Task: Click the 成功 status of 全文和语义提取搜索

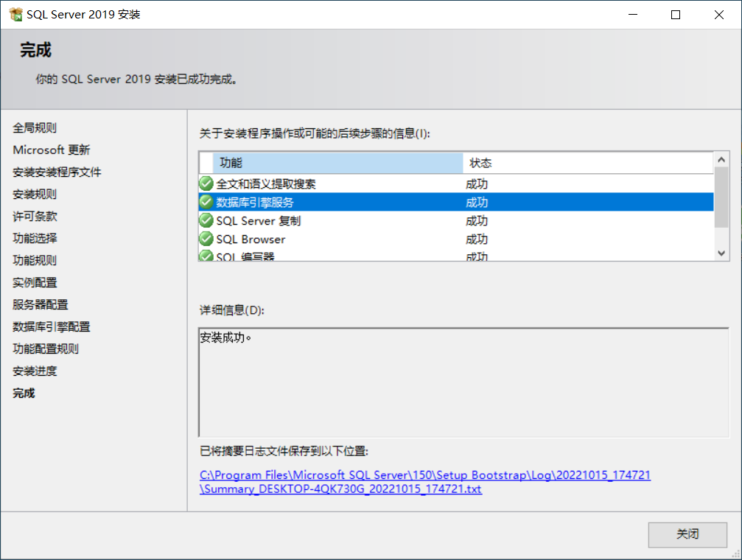Action: click(477, 183)
